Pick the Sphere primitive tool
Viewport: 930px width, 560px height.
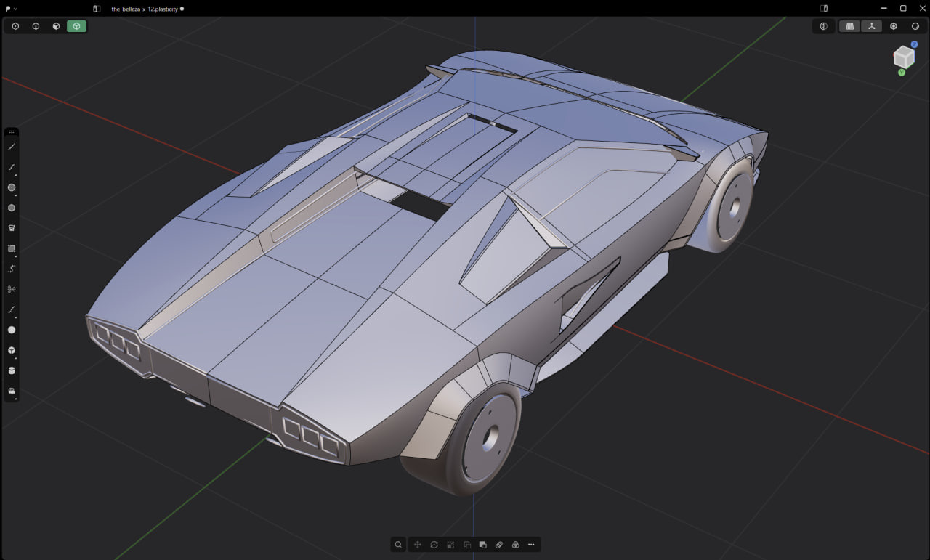(x=12, y=330)
